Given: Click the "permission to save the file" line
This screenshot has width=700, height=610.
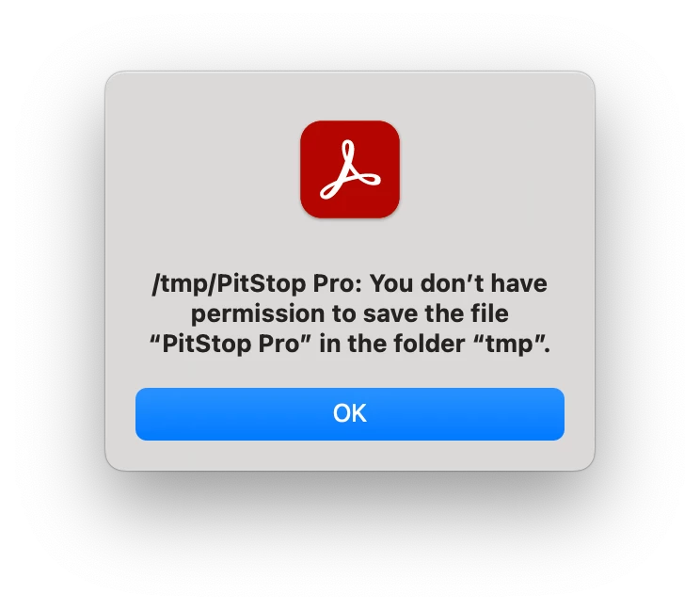Looking at the screenshot, I should [x=350, y=313].
